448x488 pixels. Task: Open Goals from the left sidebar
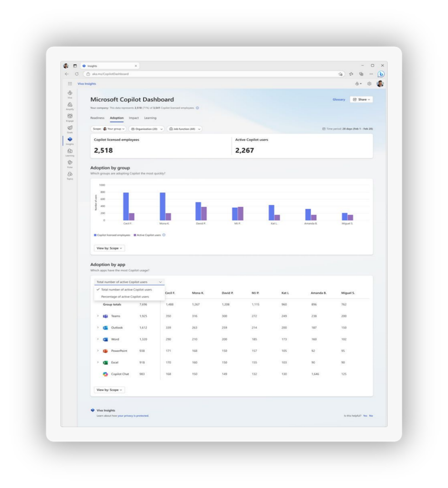(x=70, y=129)
